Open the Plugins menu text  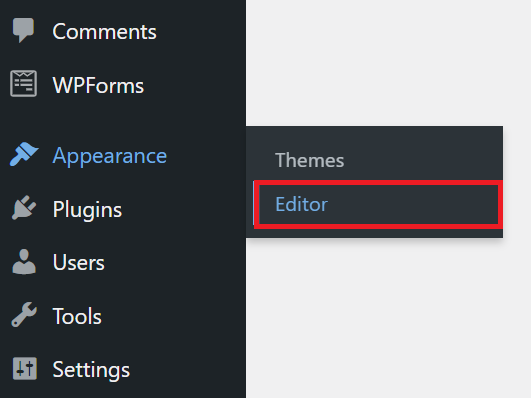click(87, 210)
